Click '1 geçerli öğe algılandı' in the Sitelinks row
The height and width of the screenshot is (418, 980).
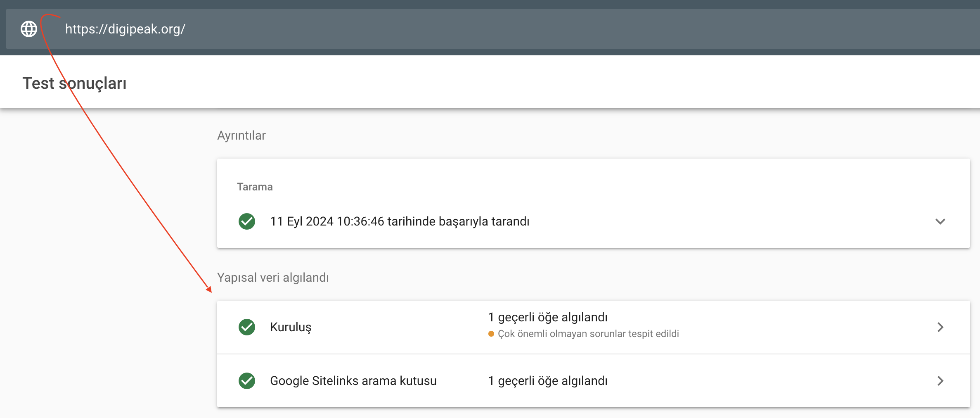(x=548, y=381)
